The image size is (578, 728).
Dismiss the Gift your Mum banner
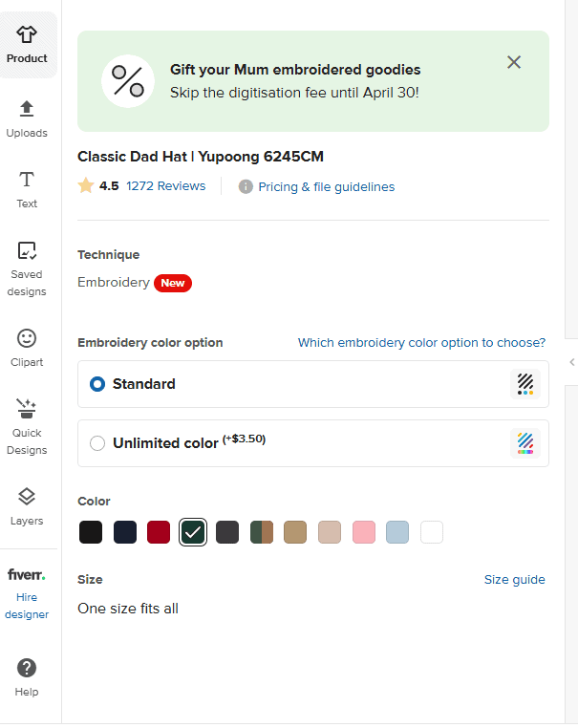(514, 62)
